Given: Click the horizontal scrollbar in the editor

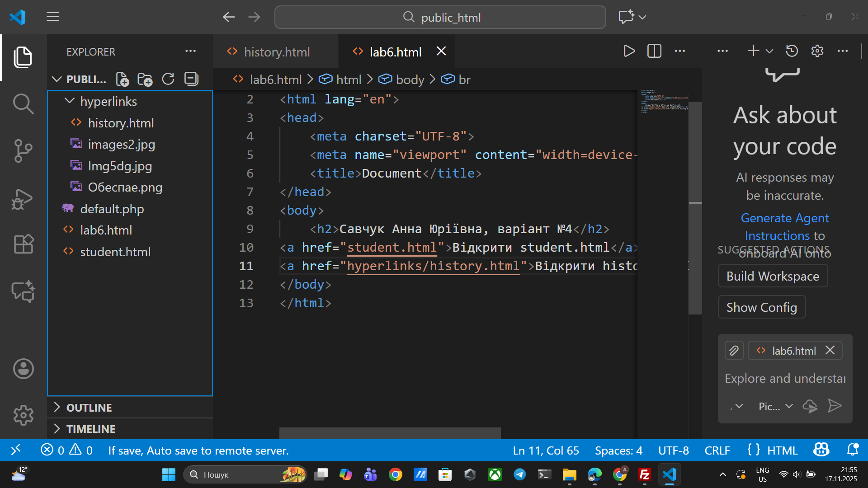Looking at the screenshot, I should [390, 433].
